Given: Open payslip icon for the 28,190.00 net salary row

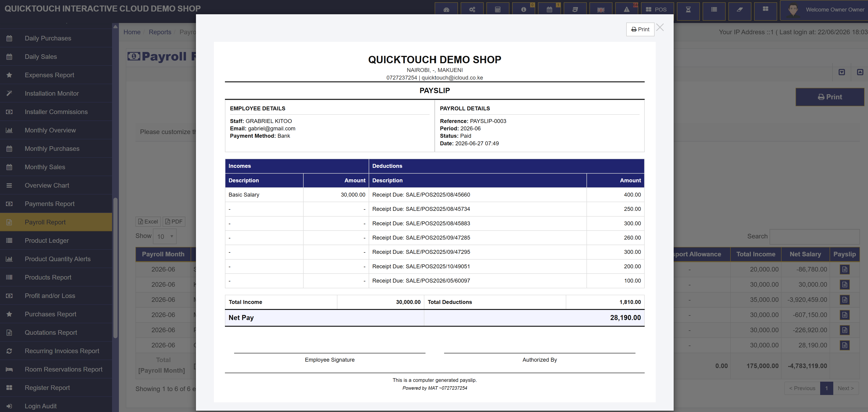Looking at the screenshot, I should 844,345.
